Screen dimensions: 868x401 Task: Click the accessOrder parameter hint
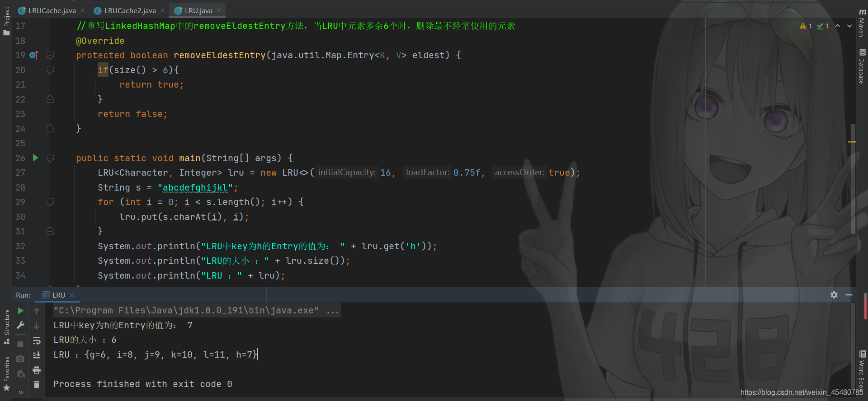(x=519, y=173)
